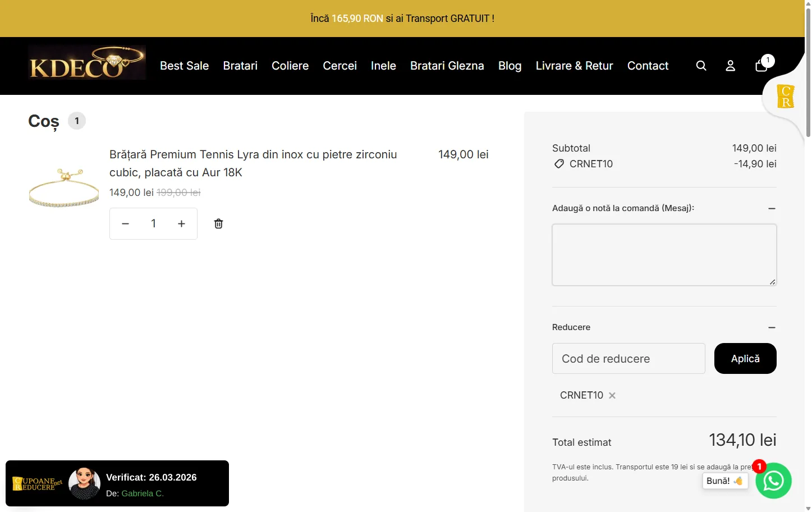Open the search magnifier icon

(701, 66)
